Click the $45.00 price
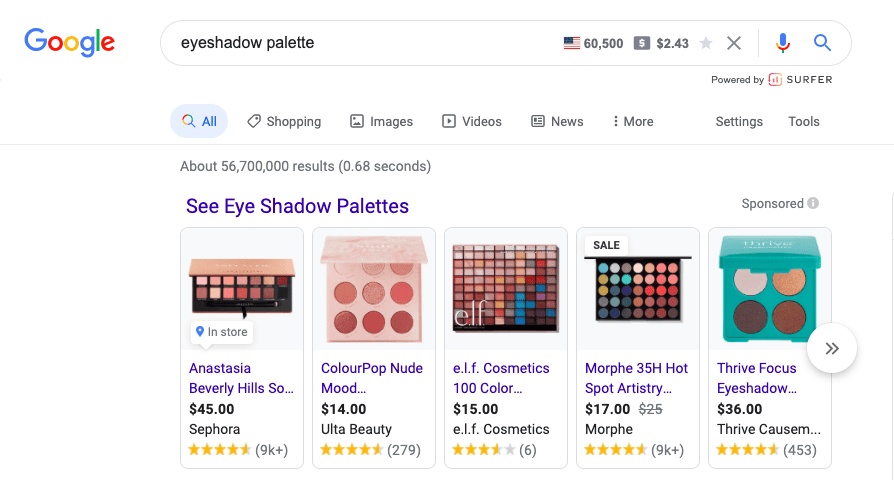Viewport: 894px width, 480px height. coord(212,409)
